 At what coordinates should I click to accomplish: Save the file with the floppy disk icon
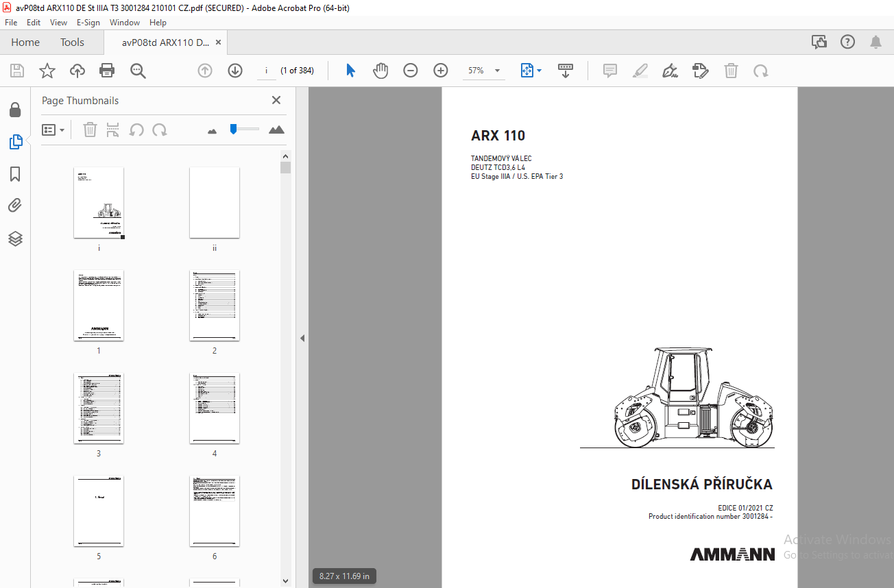click(x=17, y=71)
